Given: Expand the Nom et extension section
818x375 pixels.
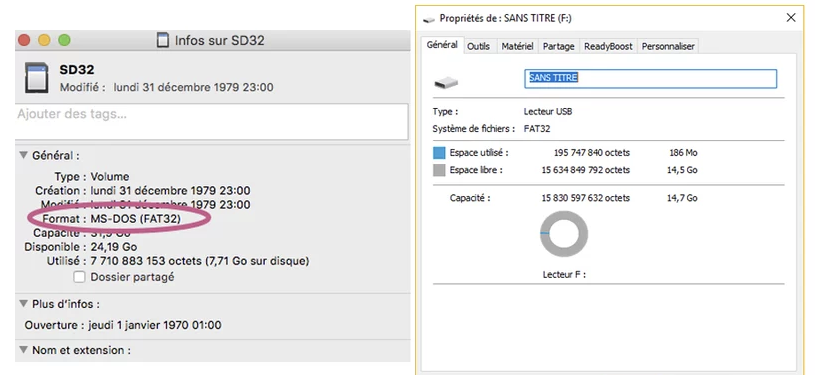Looking at the screenshot, I should tap(23, 349).
